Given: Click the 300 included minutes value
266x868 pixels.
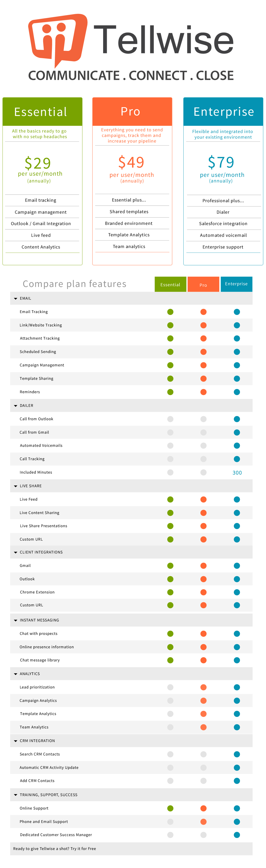Looking at the screenshot, I should [237, 473].
